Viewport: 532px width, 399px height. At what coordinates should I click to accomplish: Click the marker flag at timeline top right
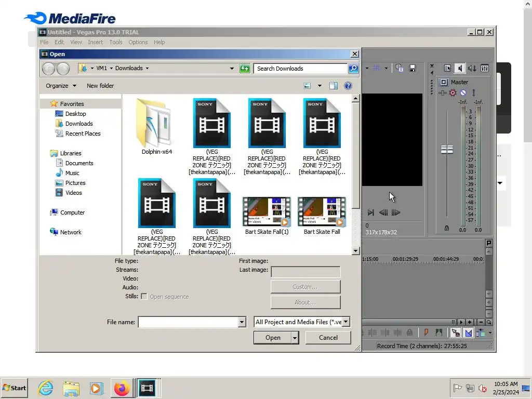pyautogui.click(x=489, y=243)
